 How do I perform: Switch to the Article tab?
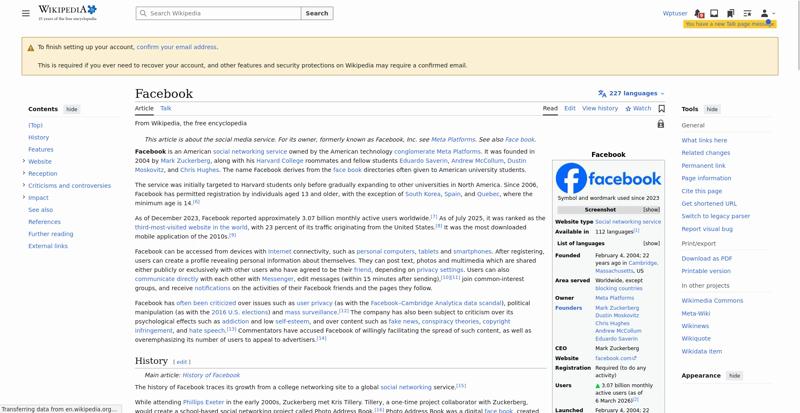144,108
